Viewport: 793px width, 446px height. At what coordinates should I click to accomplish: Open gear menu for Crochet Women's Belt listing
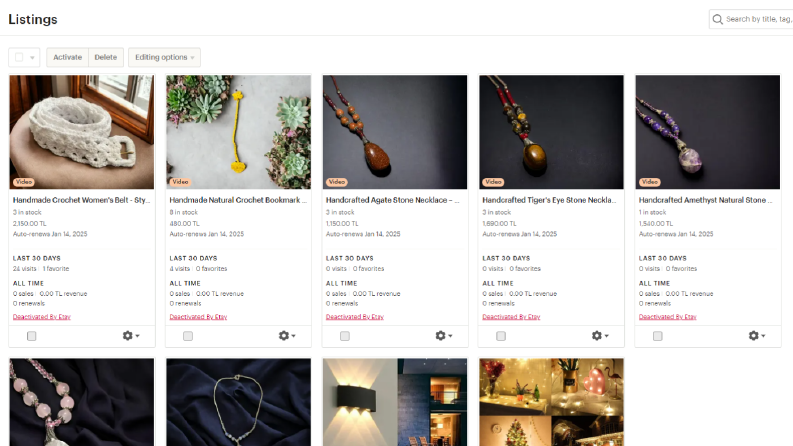[x=131, y=336]
